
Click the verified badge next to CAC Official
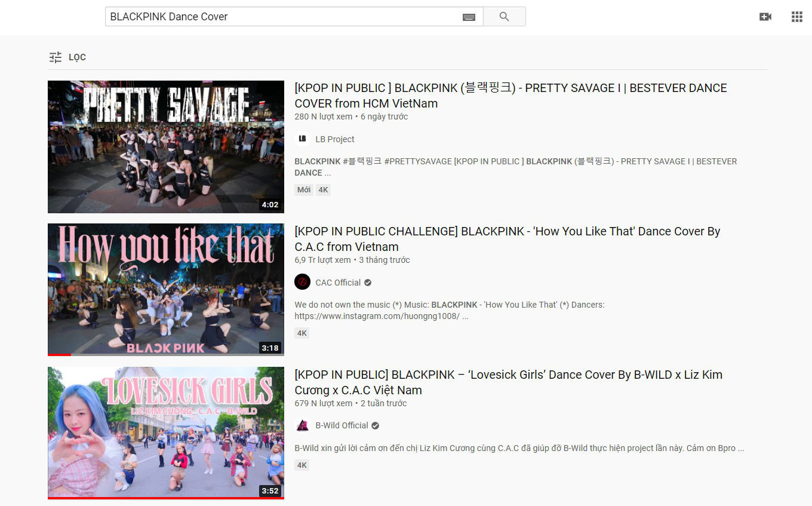(368, 283)
